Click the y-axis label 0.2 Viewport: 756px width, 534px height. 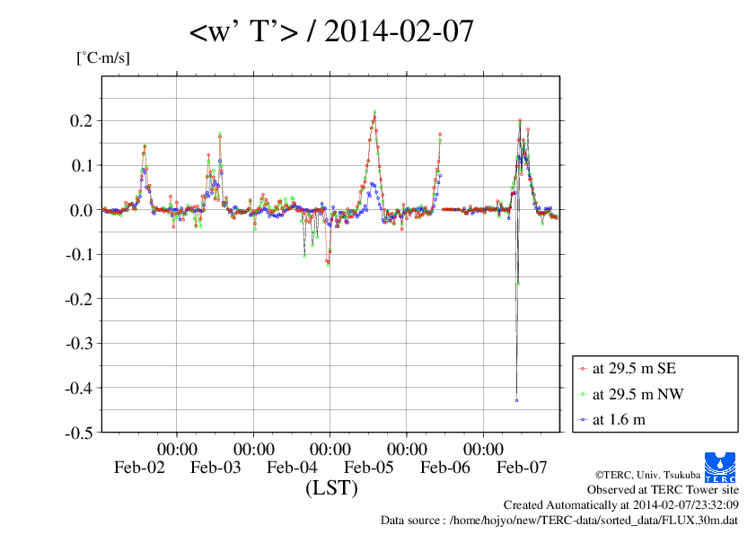tap(81, 120)
